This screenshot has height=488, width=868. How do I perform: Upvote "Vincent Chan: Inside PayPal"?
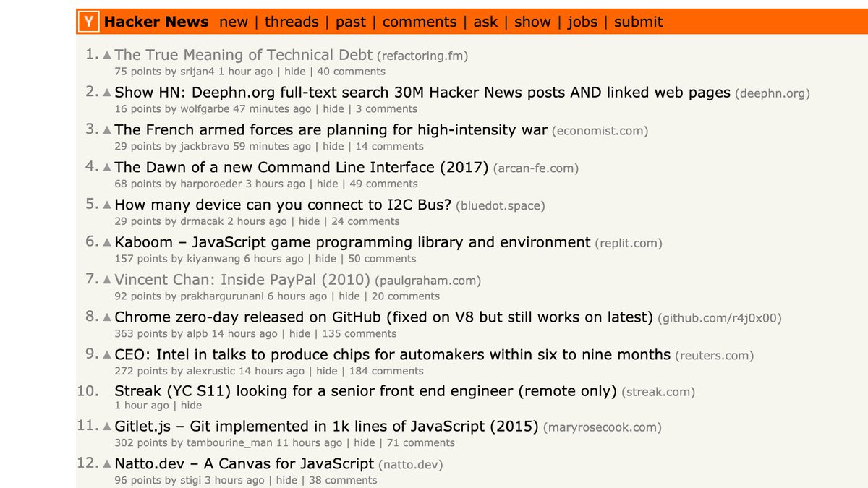coord(107,280)
